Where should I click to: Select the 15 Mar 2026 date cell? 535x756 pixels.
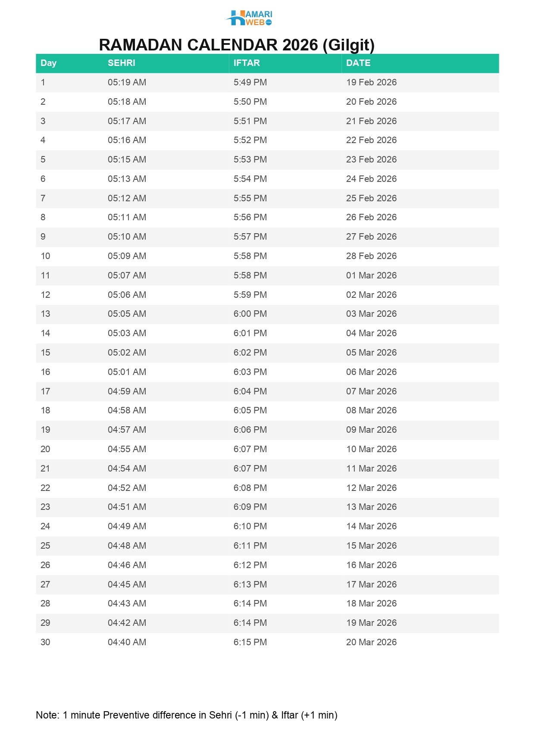click(371, 546)
